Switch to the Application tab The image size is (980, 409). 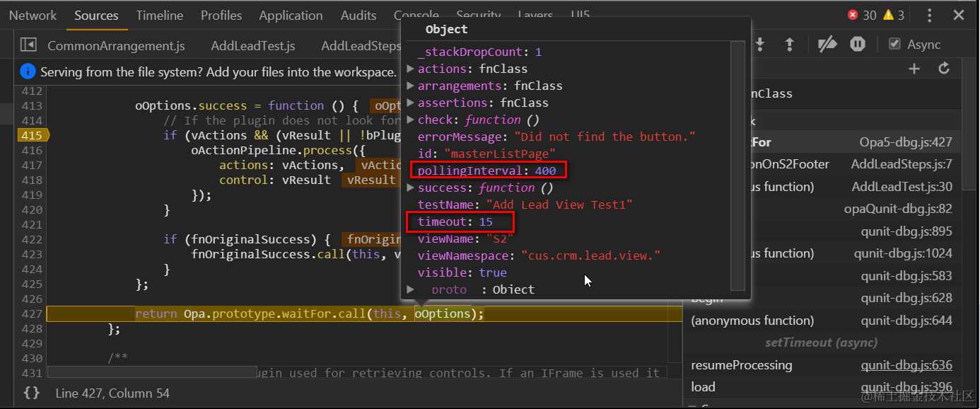tap(291, 15)
